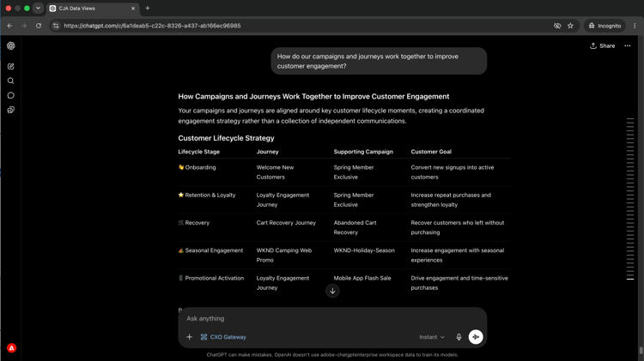
Task: Add an attachment with the plus icon
Action: tap(190, 337)
